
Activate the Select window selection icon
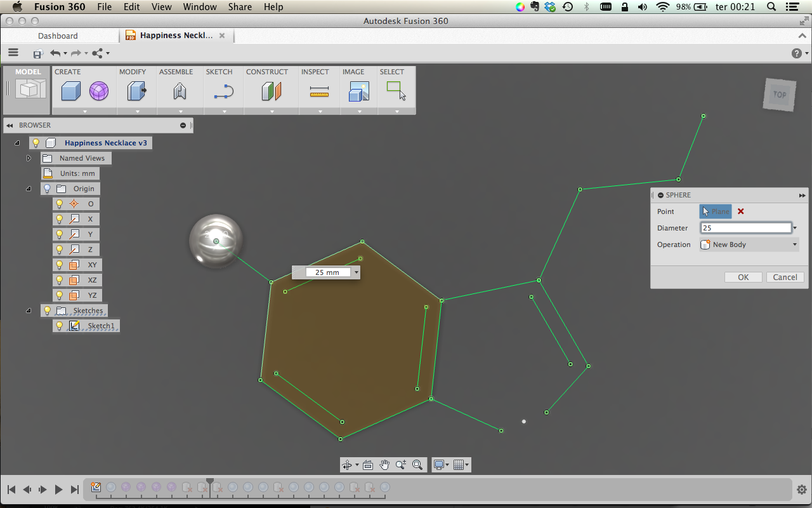pyautogui.click(x=396, y=91)
